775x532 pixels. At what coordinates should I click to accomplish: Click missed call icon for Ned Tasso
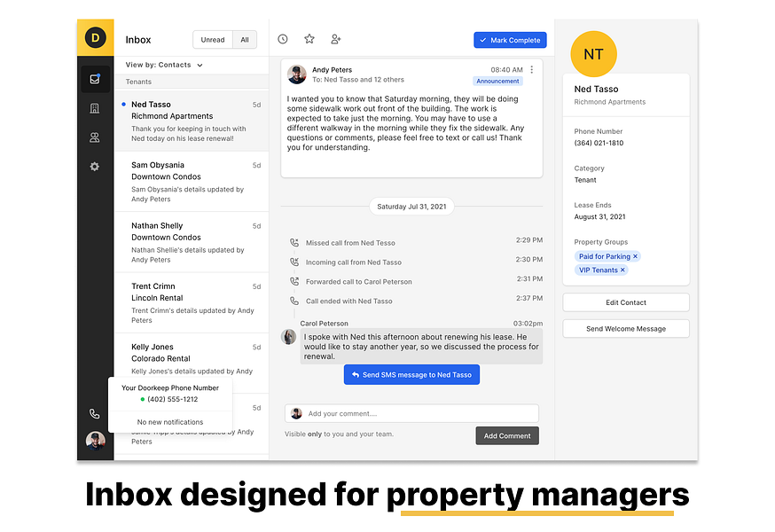click(x=294, y=243)
